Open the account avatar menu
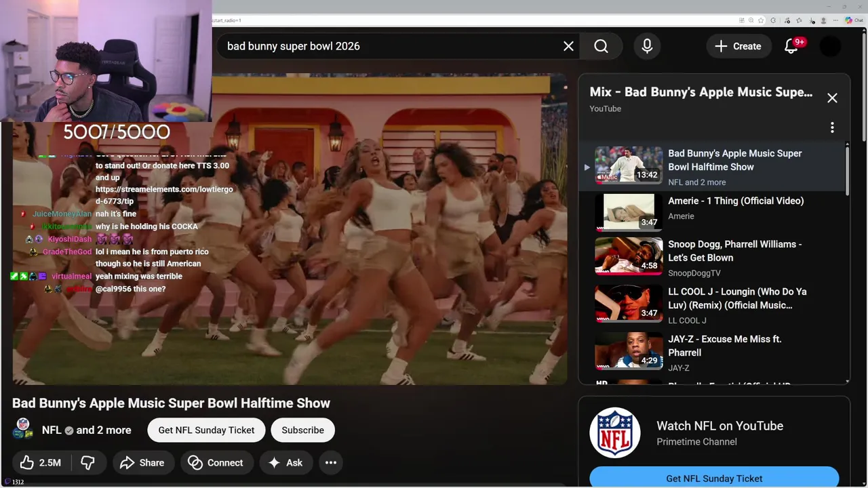The width and height of the screenshot is (868, 488). pyautogui.click(x=830, y=46)
